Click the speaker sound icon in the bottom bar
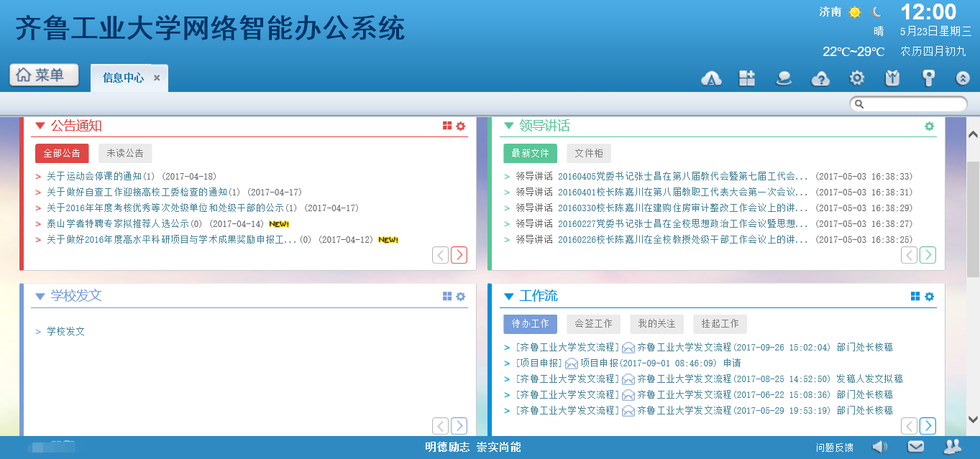 [879, 446]
